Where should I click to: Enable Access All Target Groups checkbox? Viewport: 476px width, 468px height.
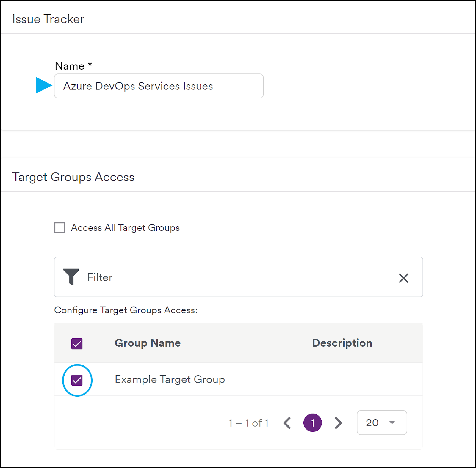[59, 227]
